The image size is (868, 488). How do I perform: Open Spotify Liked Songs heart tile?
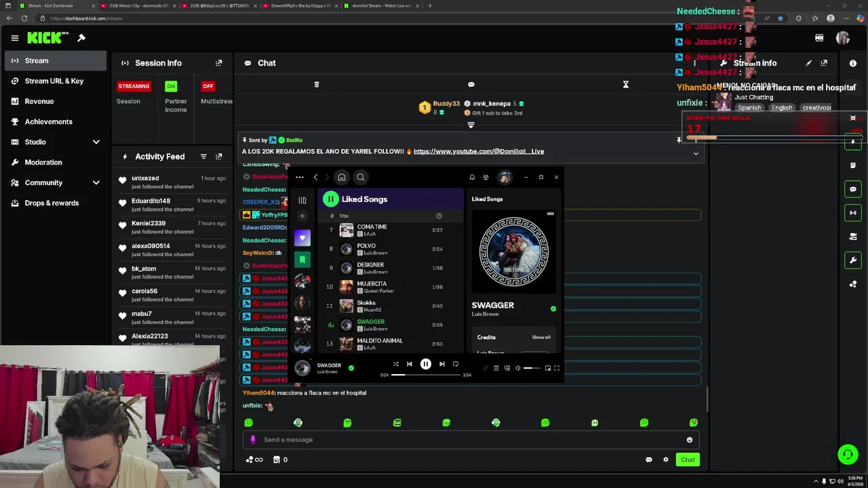pos(302,238)
